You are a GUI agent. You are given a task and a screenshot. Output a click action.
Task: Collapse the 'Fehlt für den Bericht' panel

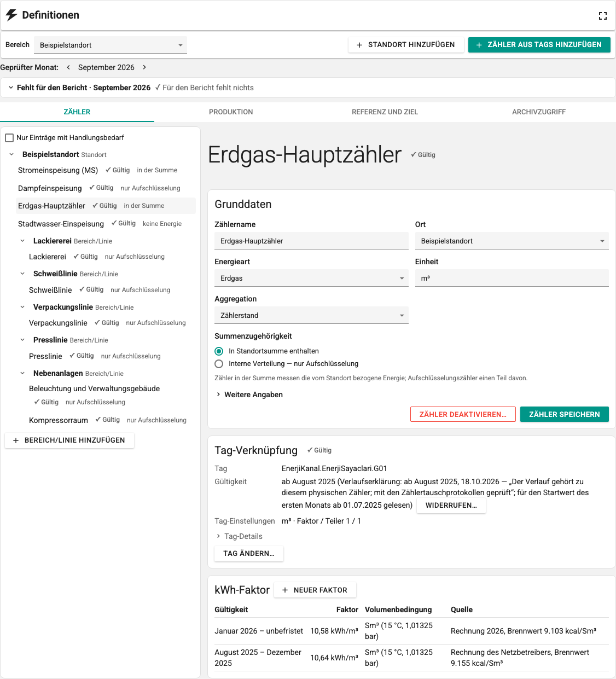pyautogui.click(x=11, y=88)
